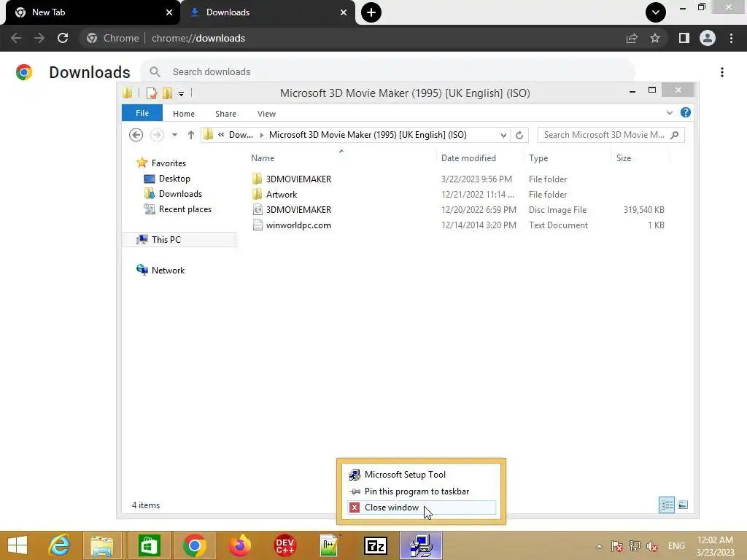This screenshot has height=560, width=747.
Task: Select the winworldpc.com text document
Action: click(x=298, y=225)
